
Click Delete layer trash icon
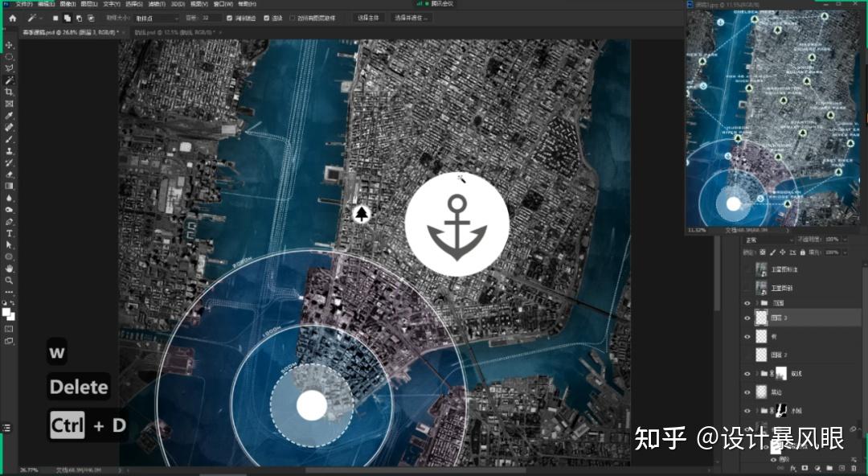click(x=854, y=469)
